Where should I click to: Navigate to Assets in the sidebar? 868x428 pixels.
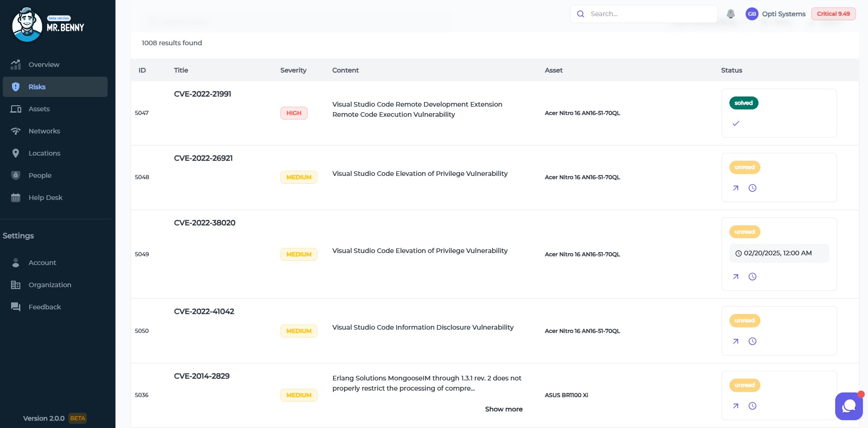pyautogui.click(x=39, y=109)
